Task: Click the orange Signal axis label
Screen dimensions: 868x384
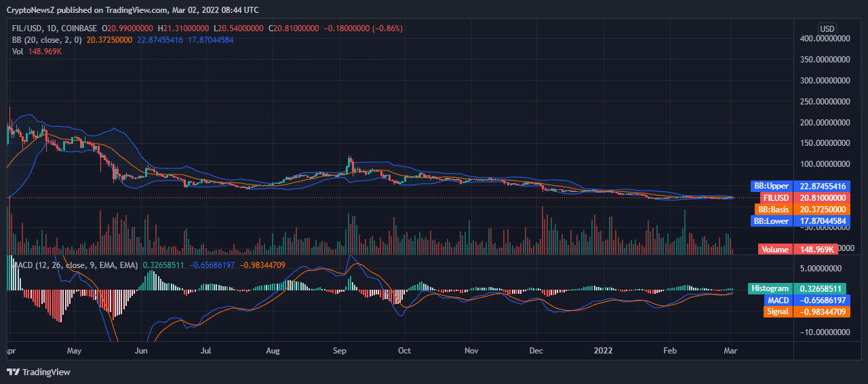Action: point(777,311)
